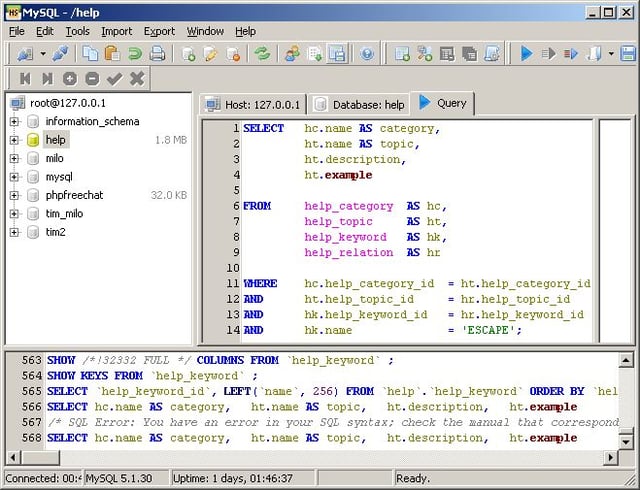Click the Load SQL file icon
This screenshot has width=640, height=490.
click(x=594, y=53)
